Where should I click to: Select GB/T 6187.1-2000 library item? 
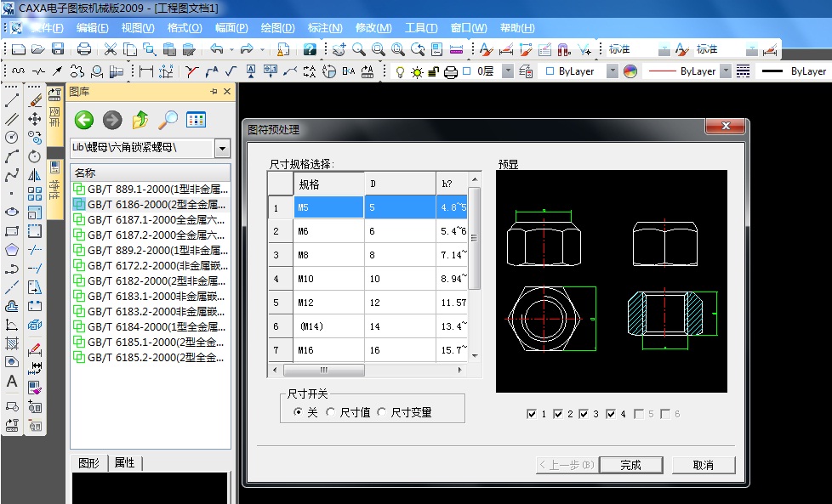click(x=151, y=219)
